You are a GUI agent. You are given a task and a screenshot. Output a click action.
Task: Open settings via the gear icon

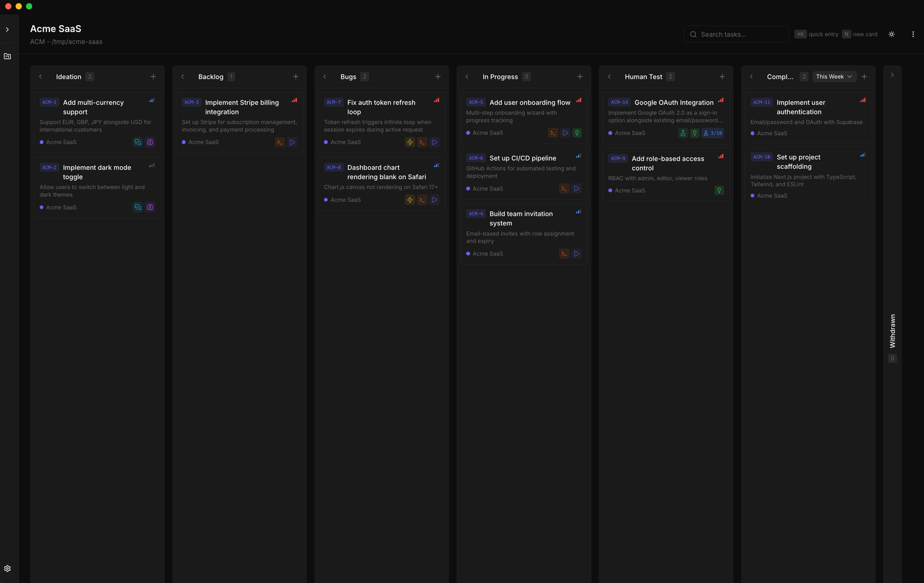pyautogui.click(x=7, y=568)
